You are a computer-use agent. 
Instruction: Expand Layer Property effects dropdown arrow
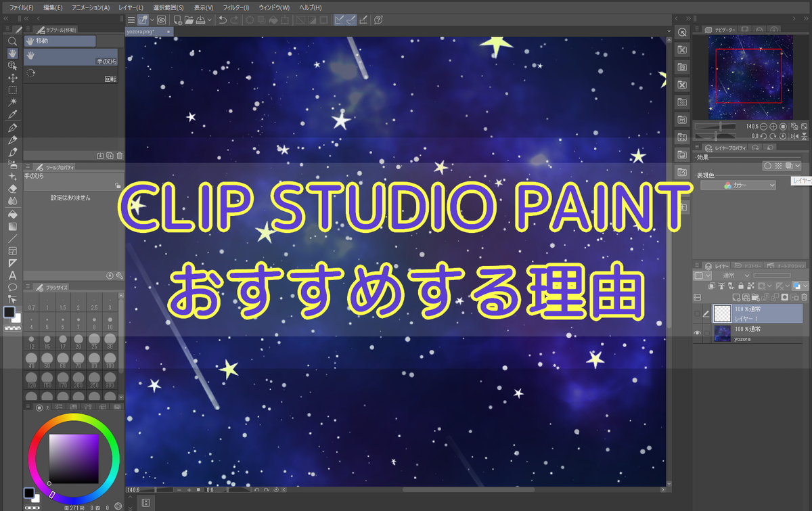pyautogui.click(x=798, y=166)
